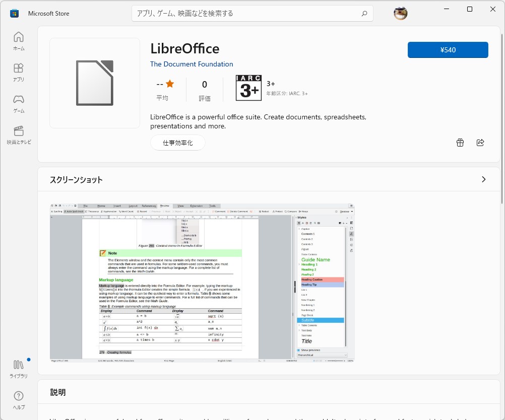
Task: Click the LibreOffice app logo
Action: coord(95,83)
